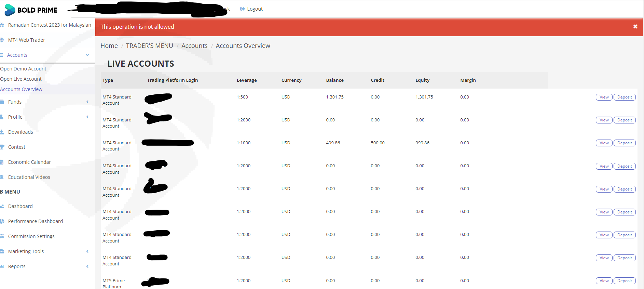The height and width of the screenshot is (289, 644).
Task: Open Economic Calendar
Action: 29,162
